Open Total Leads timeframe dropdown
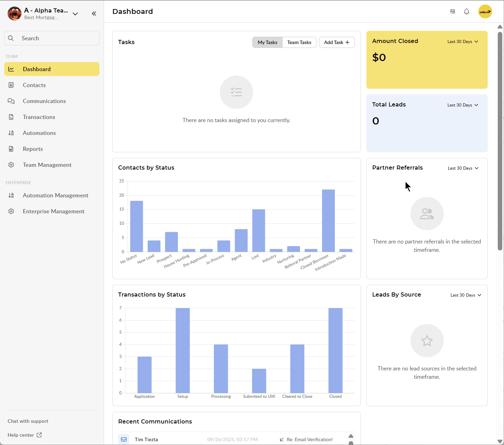Screen dimensions: 504x445 click(463, 105)
